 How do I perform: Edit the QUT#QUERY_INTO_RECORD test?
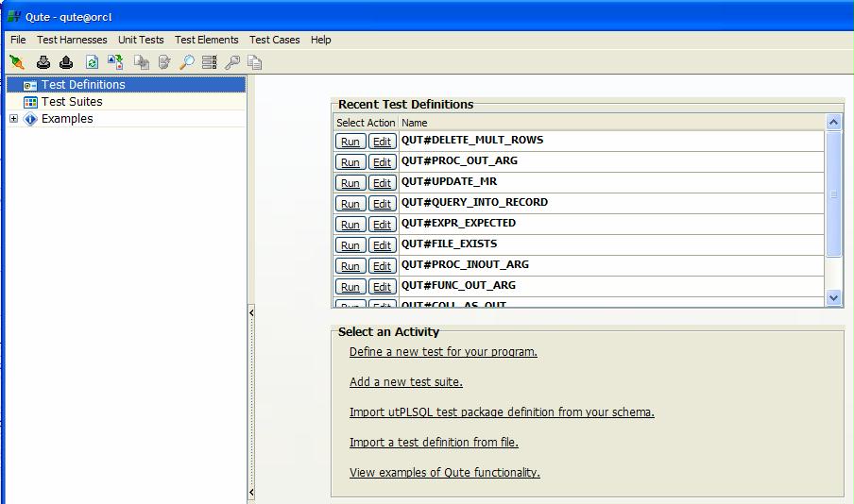click(x=382, y=204)
